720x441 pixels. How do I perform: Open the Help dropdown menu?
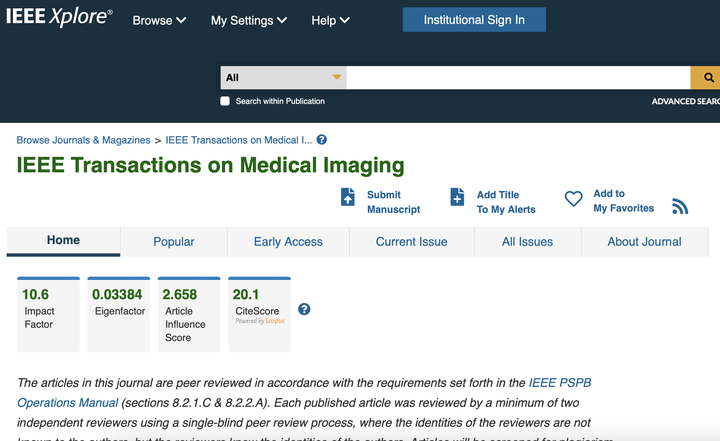click(x=330, y=20)
